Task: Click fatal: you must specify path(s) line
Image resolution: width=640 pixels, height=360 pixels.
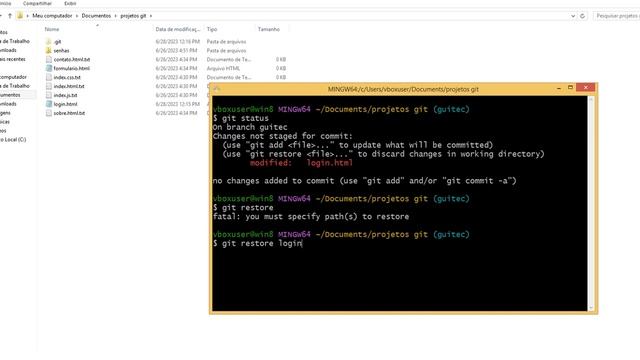Action: point(311,217)
